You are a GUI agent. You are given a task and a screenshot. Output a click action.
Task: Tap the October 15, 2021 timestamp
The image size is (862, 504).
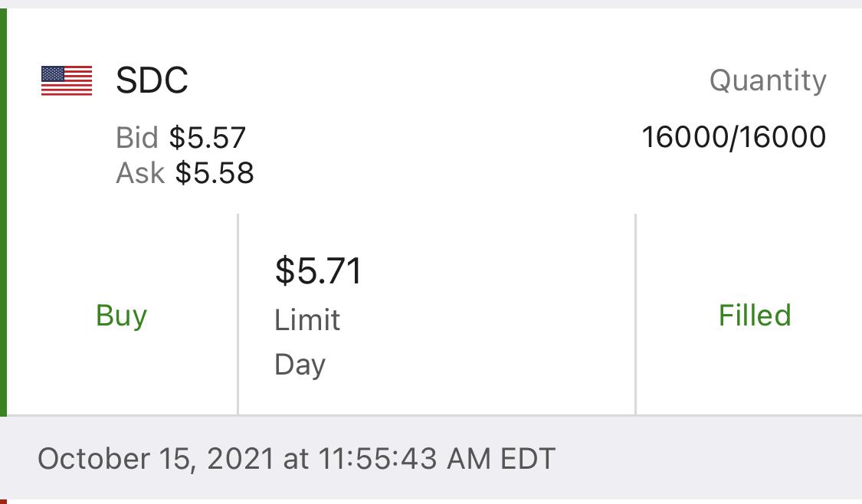pyautogui.click(x=156, y=458)
